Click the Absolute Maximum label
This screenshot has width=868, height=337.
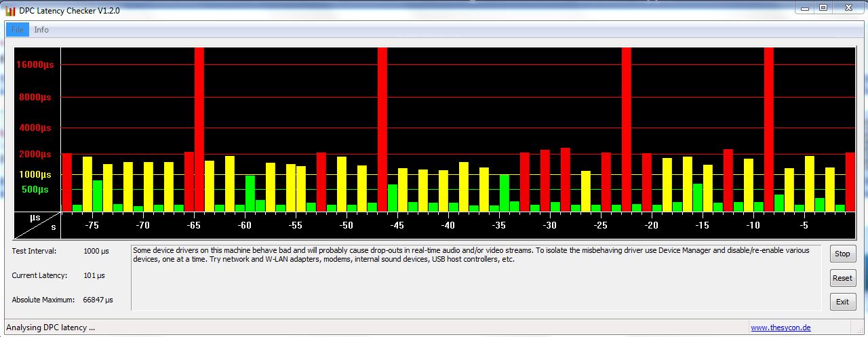[43, 300]
